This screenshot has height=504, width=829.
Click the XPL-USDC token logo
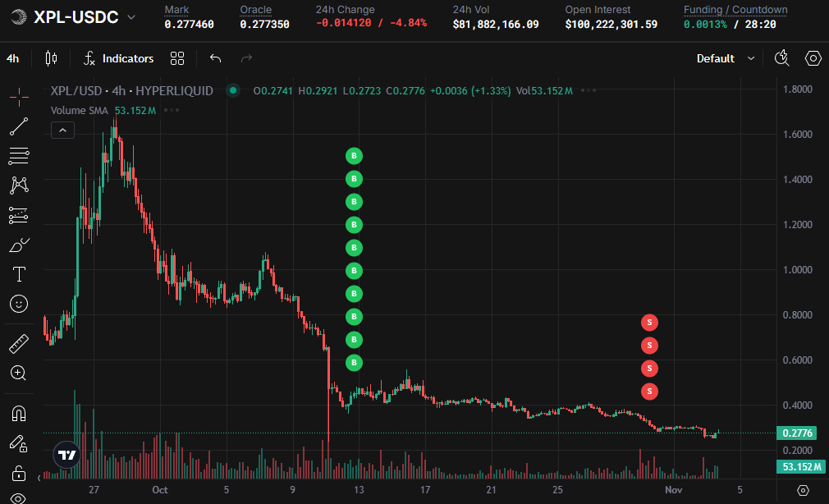point(19,17)
